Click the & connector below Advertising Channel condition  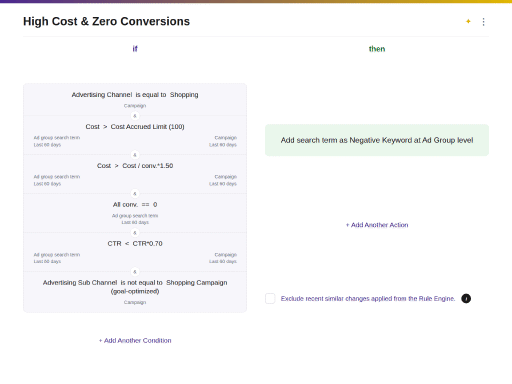tap(135, 116)
